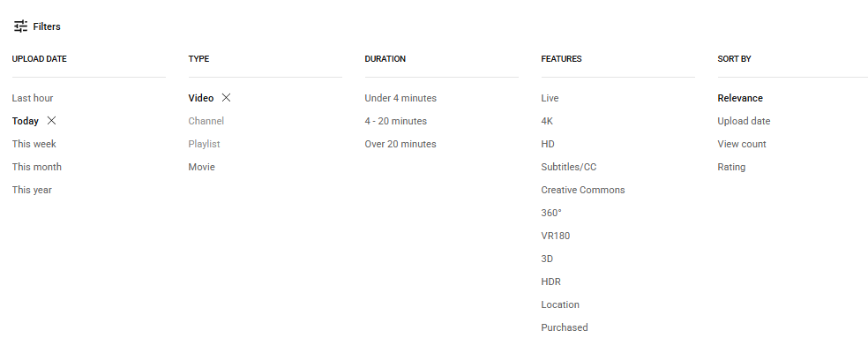Choose 4 - 20 minutes duration
This screenshot has width=868, height=353.
click(395, 121)
